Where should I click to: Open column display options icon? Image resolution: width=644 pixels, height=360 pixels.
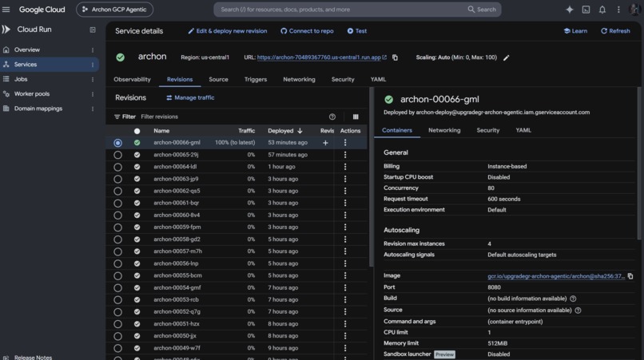point(356,117)
